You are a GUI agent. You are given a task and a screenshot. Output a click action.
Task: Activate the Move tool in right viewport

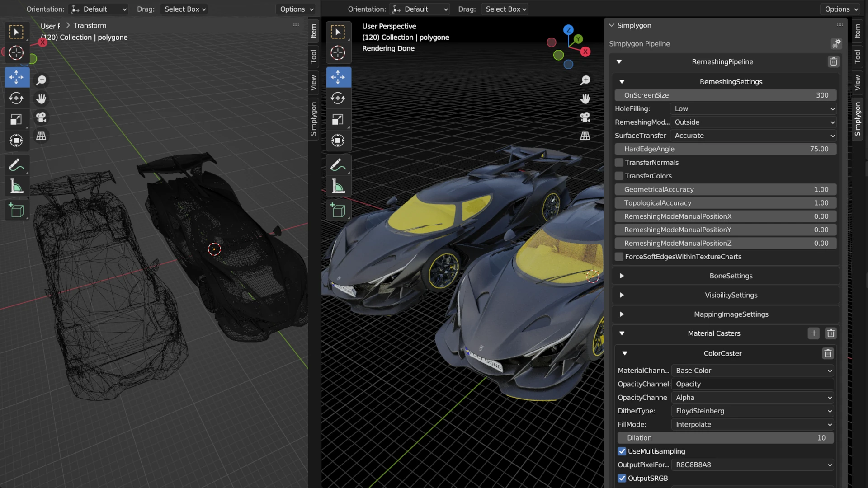338,77
